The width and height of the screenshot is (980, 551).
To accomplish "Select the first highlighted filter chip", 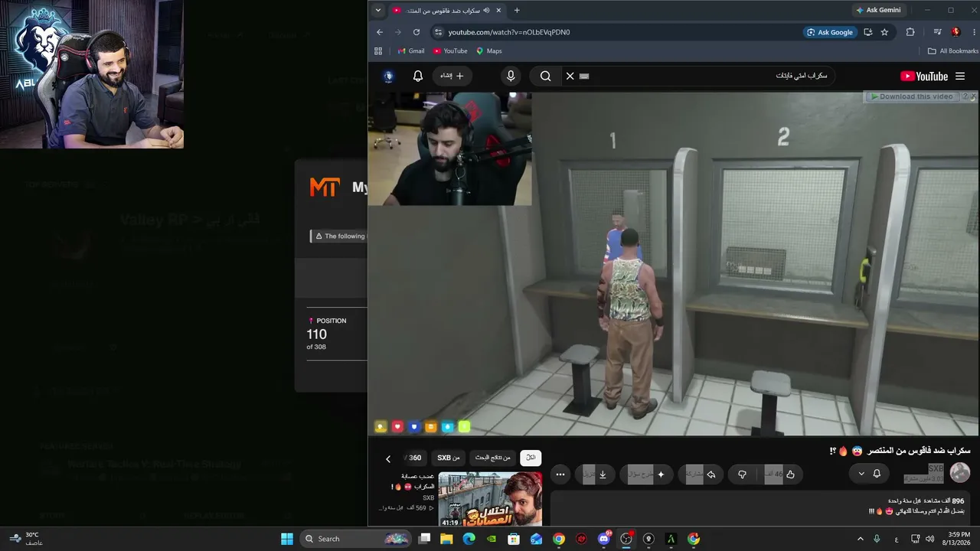I will click(x=531, y=458).
